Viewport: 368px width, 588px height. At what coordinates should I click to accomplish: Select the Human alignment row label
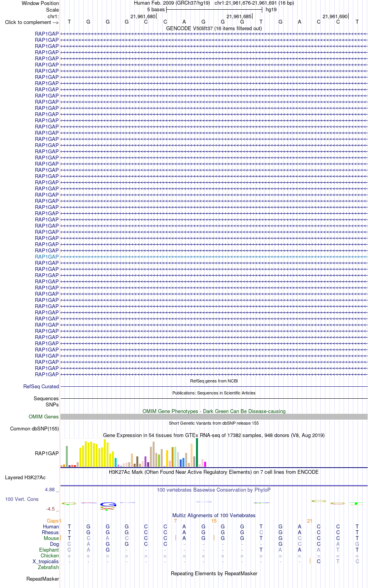click(x=51, y=526)
